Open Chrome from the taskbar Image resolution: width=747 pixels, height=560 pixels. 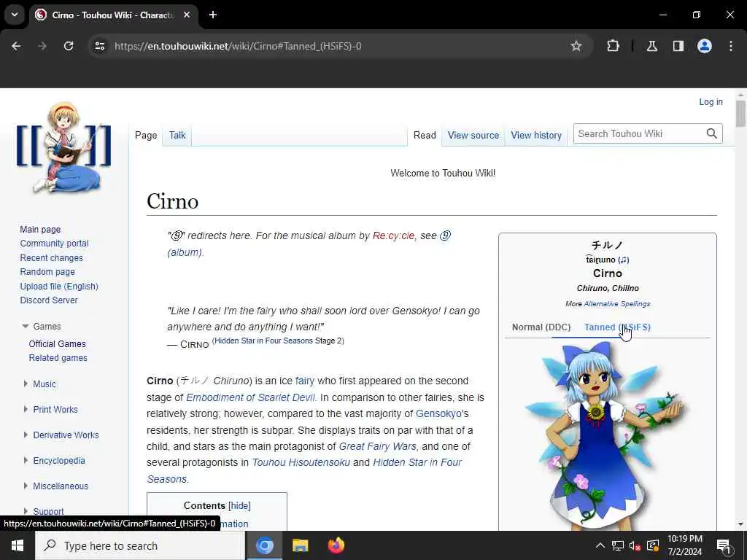click(264, 545)
